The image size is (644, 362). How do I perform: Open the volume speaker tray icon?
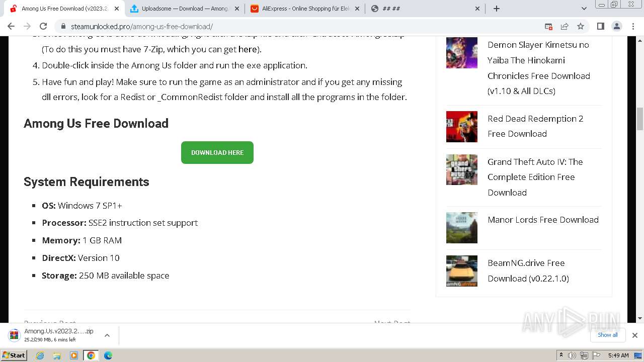(572, 355)
